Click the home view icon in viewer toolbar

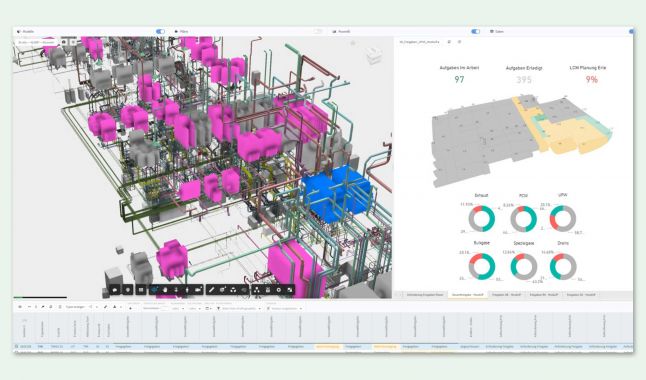[115, 290]
